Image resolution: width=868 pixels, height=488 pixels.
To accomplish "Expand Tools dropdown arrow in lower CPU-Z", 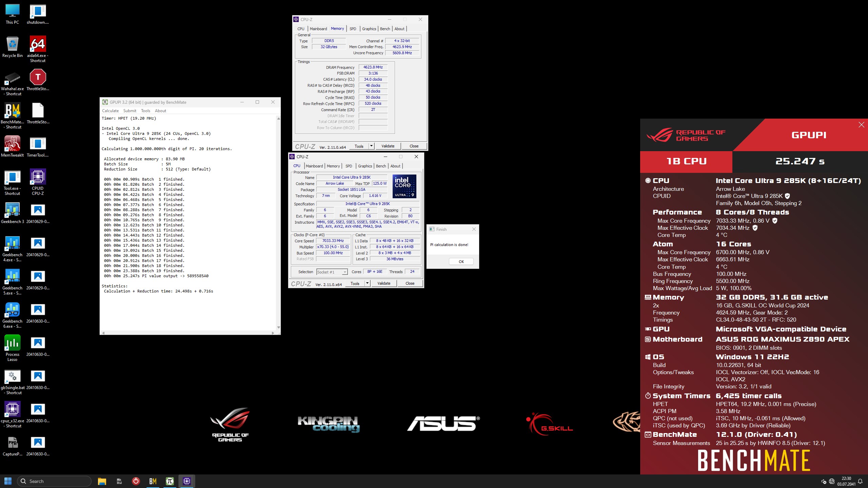I will click(x=368, y=283).
